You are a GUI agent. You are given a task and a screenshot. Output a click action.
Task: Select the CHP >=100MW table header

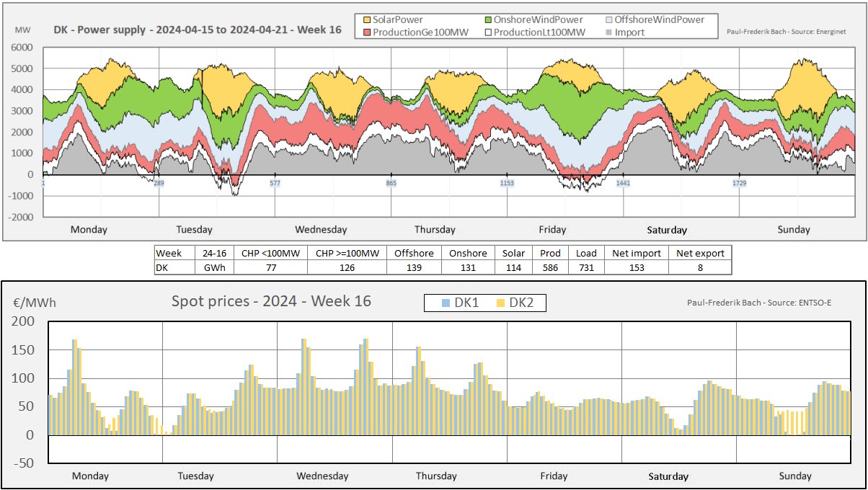point(347,253)
